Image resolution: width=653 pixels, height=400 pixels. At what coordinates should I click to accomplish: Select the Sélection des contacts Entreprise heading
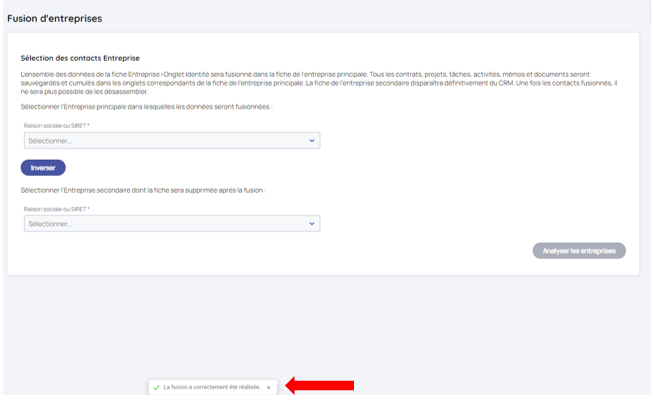pyautogui.click(x=80, y=59)
